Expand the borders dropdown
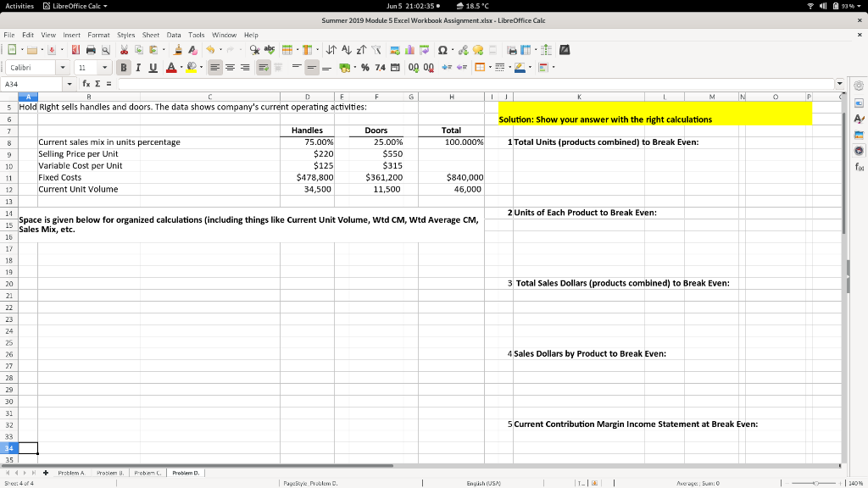The height and width of the screenshot is (488, 868). coord(489,67)
